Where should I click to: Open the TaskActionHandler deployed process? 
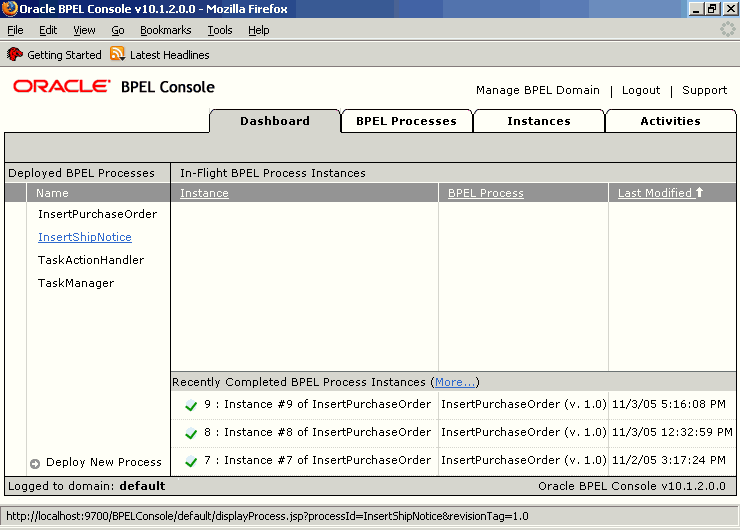(x=91, y=260)
